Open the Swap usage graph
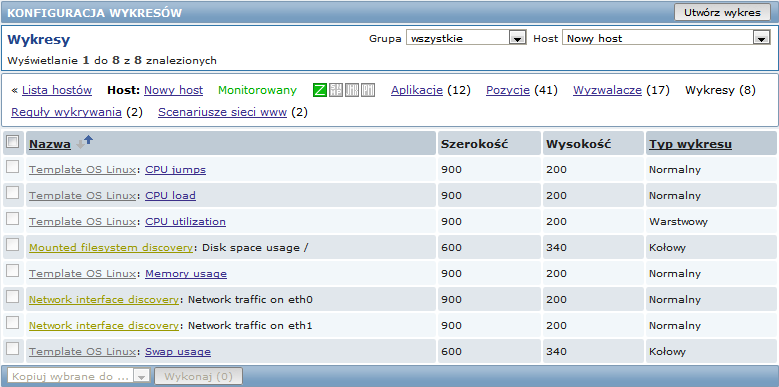 (x=178, y=352)
